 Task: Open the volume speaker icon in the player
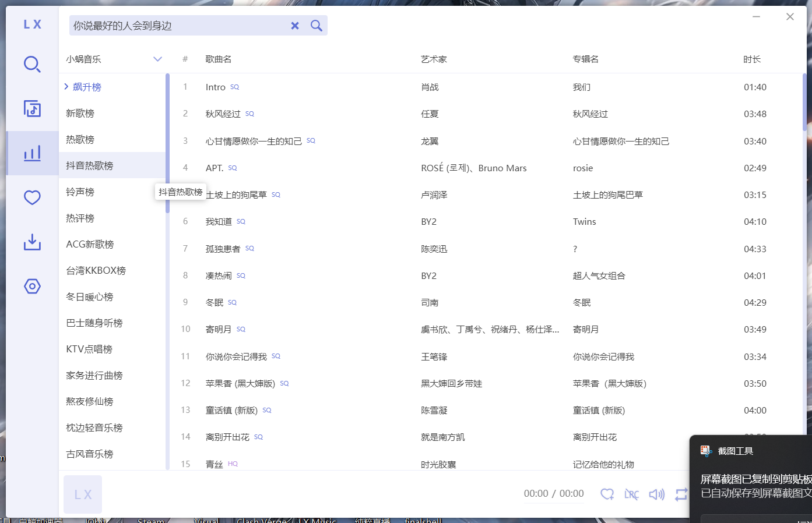pyautogui.click(x=656, y=494)
